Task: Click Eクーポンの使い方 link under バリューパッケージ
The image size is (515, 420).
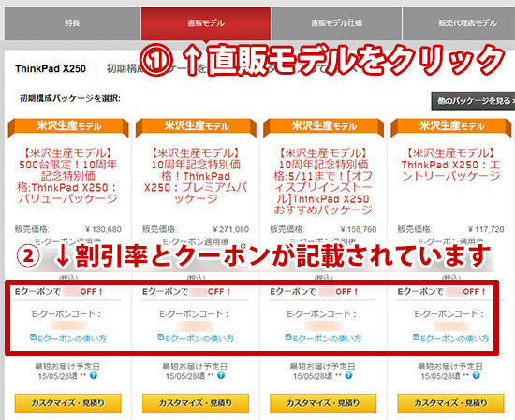Action: click(72, 339)
